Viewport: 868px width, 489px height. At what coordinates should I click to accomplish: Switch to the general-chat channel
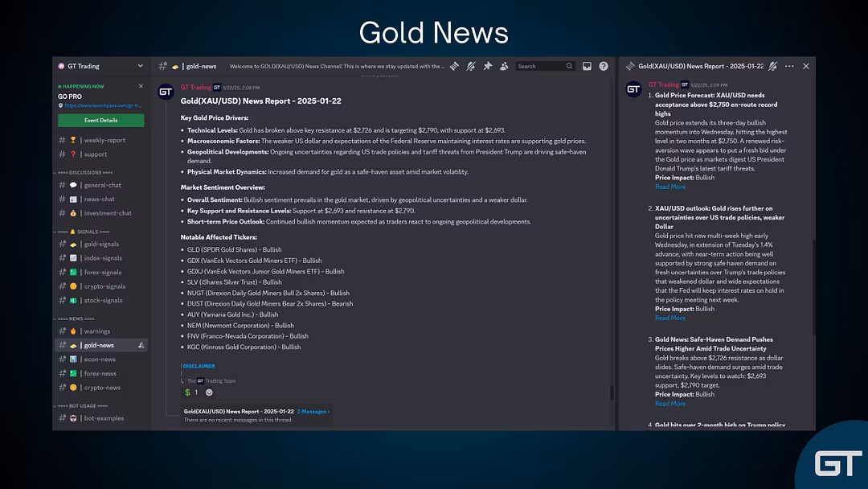coord(100,185)
